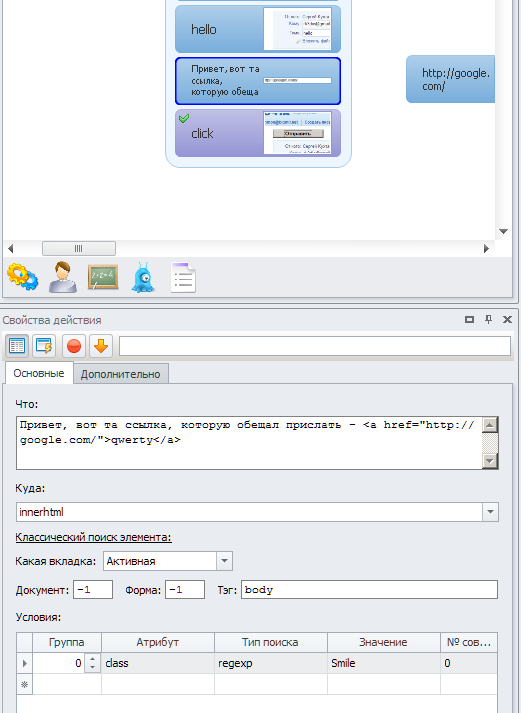Select the hello action block

click(x=258, y=29)
